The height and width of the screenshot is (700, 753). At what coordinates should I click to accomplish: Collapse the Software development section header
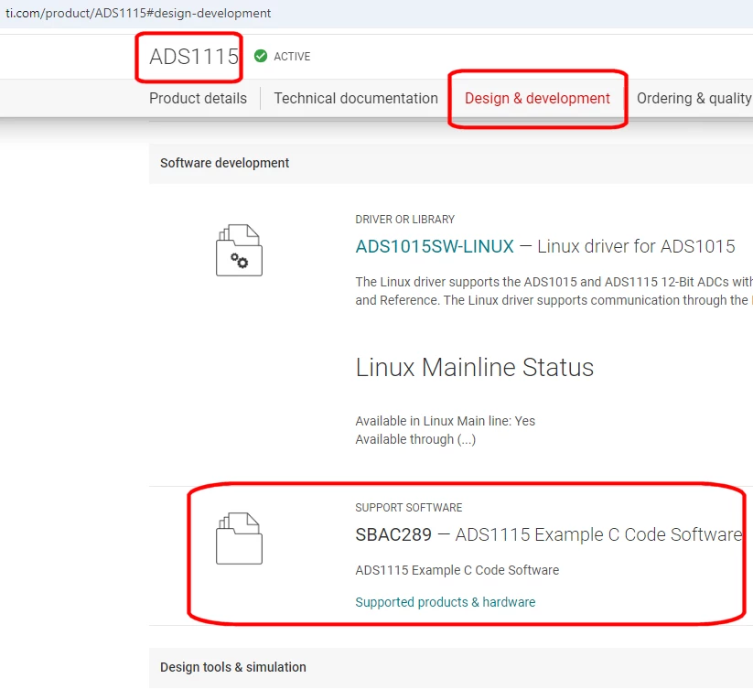point(451,164)
